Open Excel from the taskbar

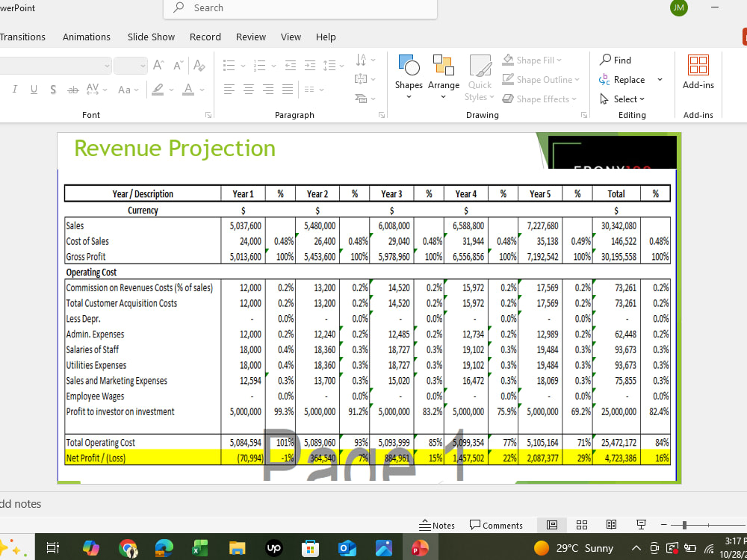(200, 549)
